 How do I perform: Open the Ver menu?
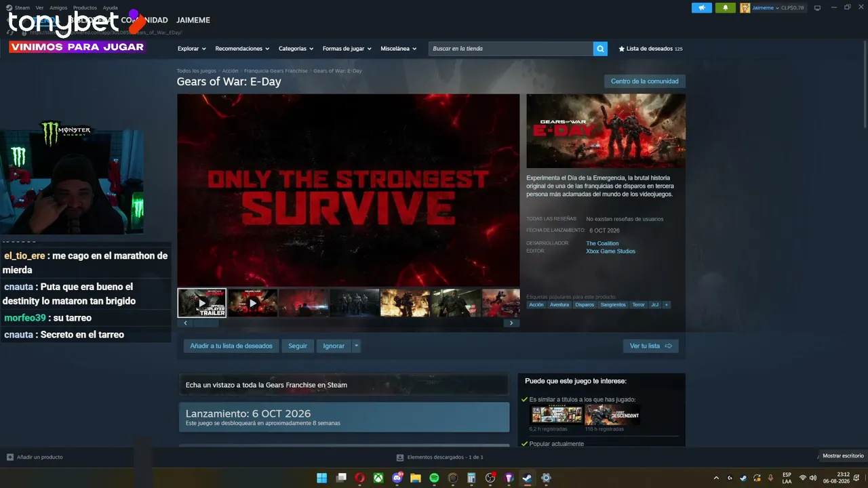coord(39,7)
